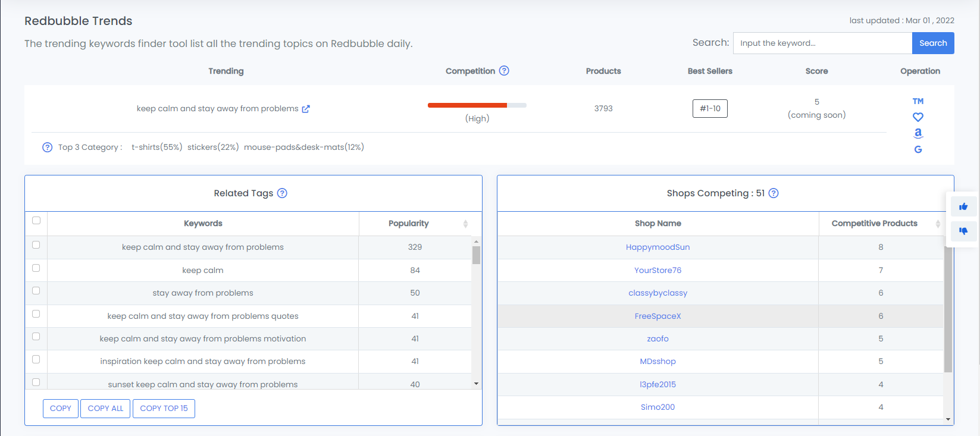This screenshot has height=436, width=980.
Task: Click the Related Tags help icon
Action: 283,193
